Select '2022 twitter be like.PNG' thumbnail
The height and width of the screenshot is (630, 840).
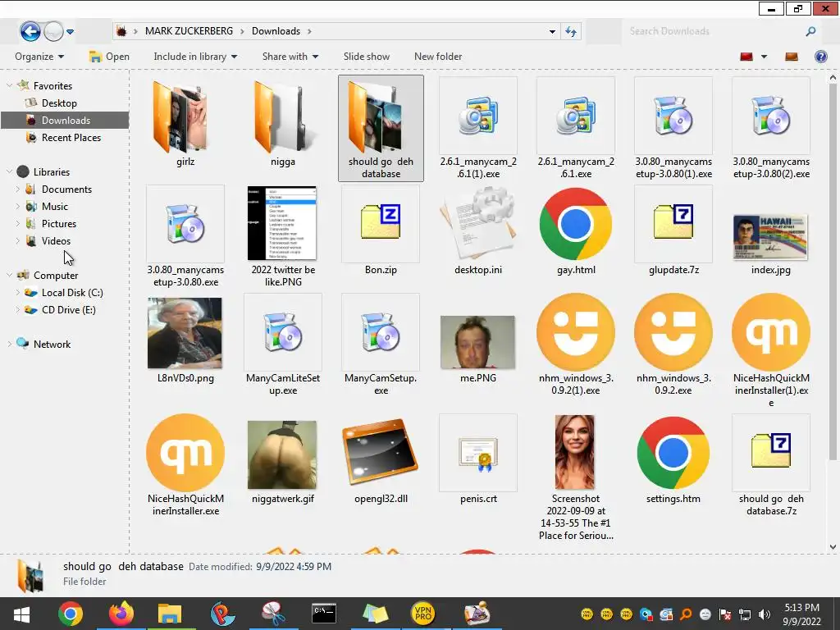pos(282,223)
